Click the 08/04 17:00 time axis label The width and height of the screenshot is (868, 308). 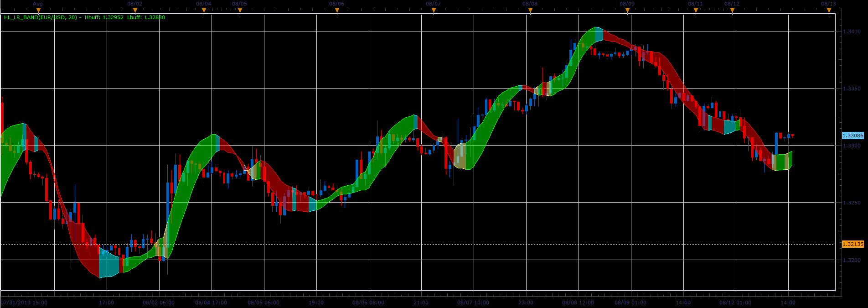tap(211, 303)
